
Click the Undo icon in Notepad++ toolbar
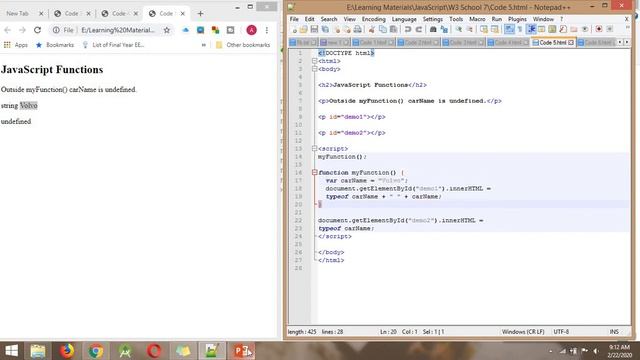pos(407,29)
